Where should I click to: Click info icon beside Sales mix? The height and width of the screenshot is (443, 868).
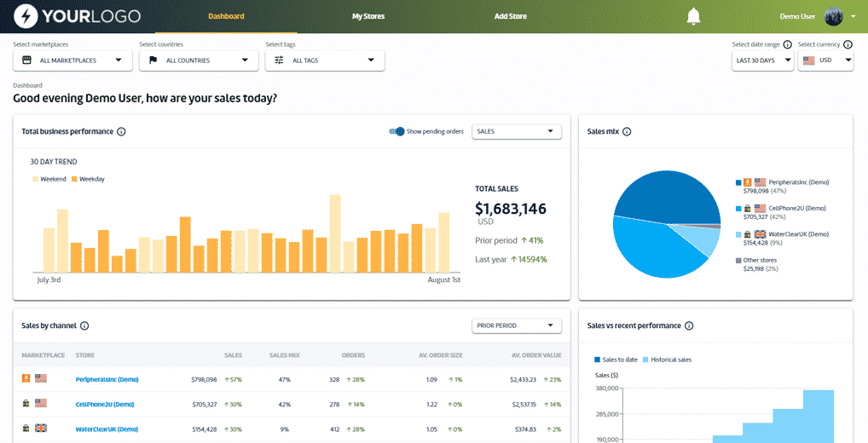click(x=627, y=132)
